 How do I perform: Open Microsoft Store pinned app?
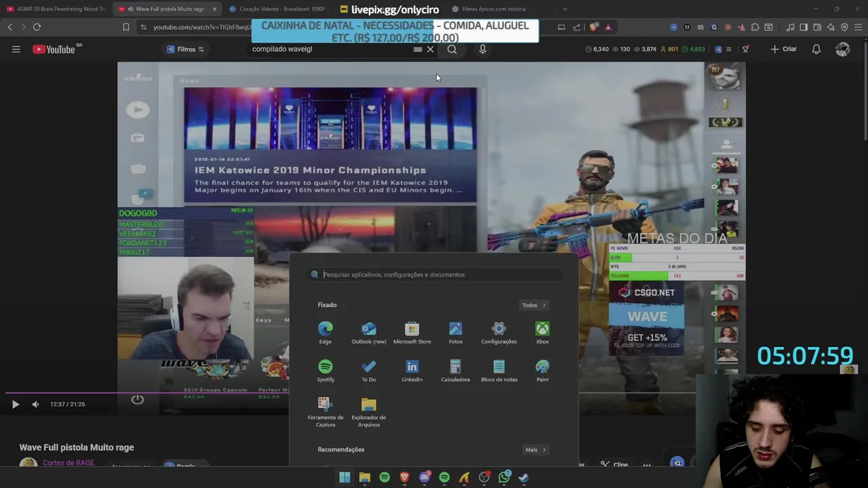click(x=412, y=333)
